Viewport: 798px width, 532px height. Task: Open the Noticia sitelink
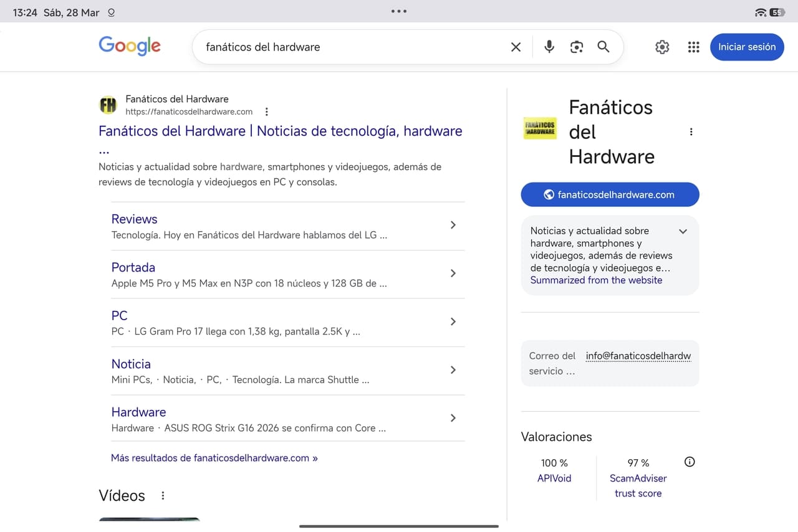point(131,364)
